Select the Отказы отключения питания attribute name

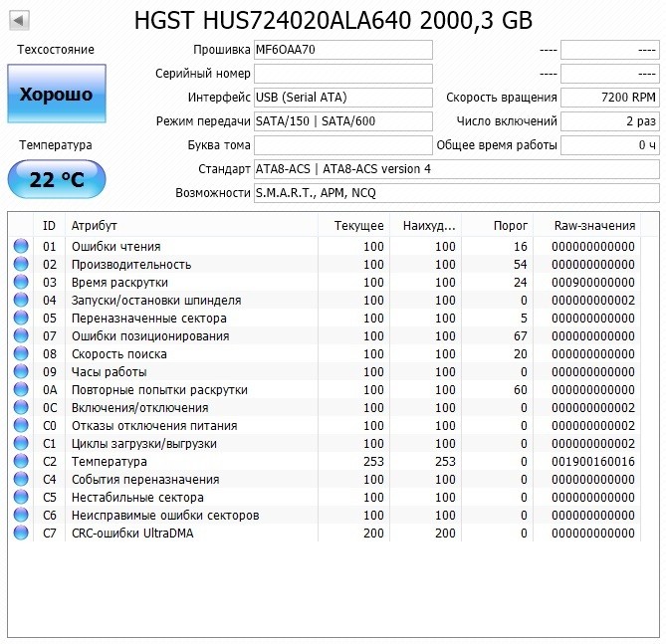(154, 426)
